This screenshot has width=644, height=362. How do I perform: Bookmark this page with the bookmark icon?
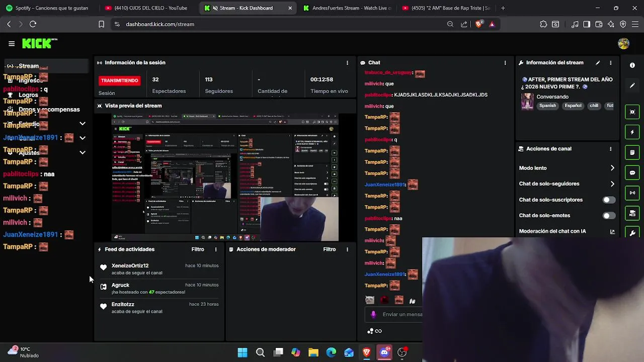click(x=101, y=24)
